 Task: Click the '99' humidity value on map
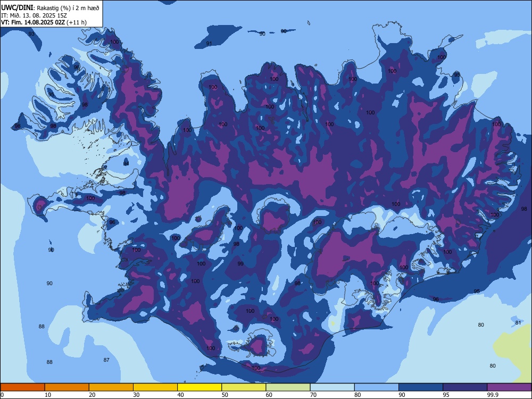(x=240, y=264)
